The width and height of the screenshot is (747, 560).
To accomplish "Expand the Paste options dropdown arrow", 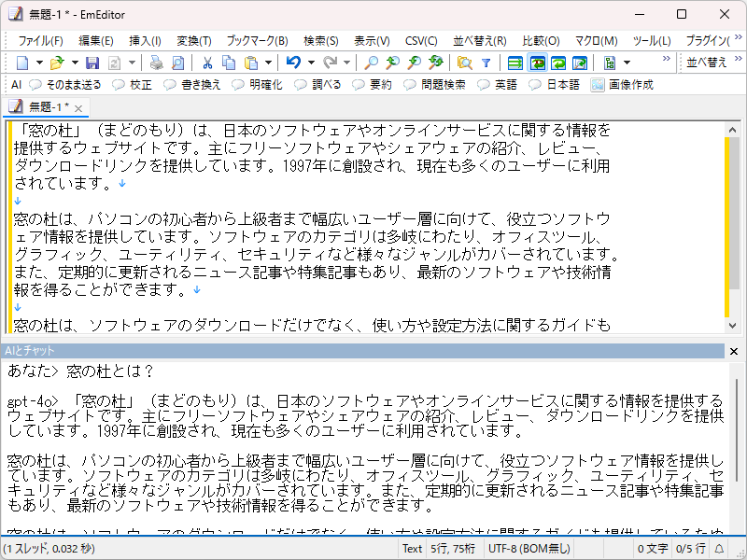I will [268, 63].
